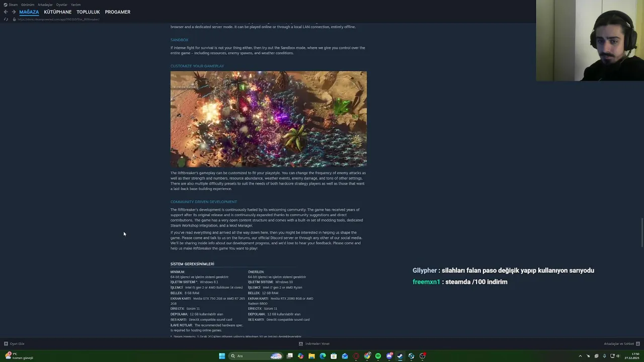Open the PROGAMER profile tab

point(118,12)
